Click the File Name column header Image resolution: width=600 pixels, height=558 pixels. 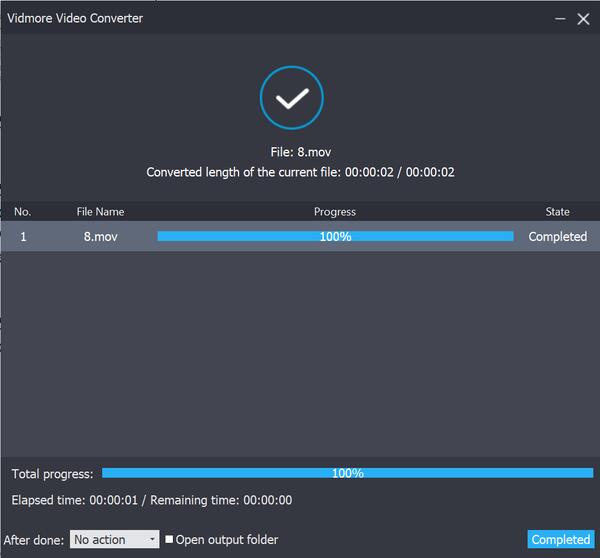99,212
